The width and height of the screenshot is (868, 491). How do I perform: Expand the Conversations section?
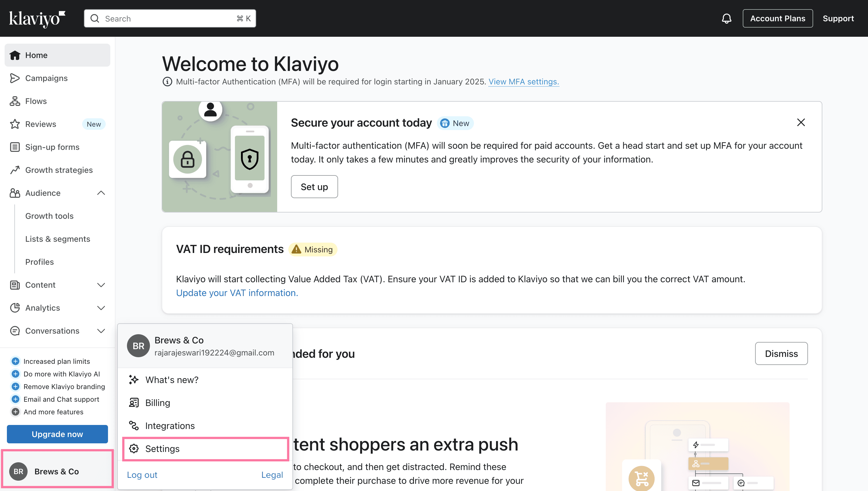101,330
